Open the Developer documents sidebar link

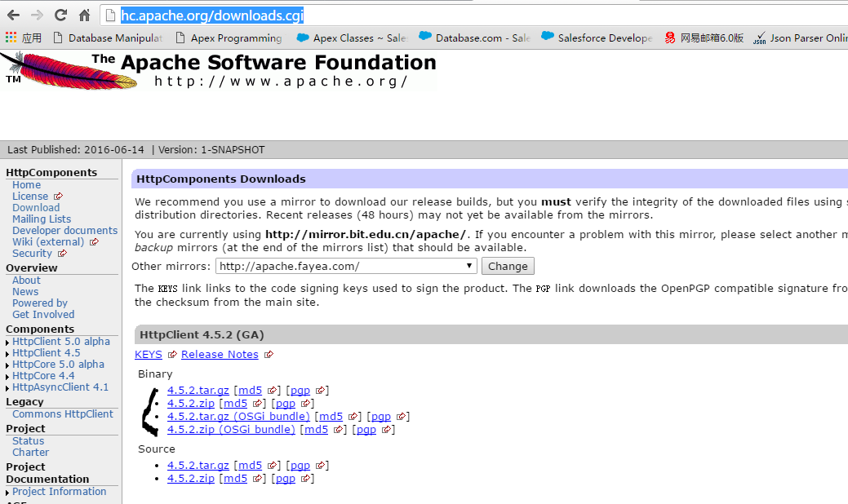tap(65, 230)
